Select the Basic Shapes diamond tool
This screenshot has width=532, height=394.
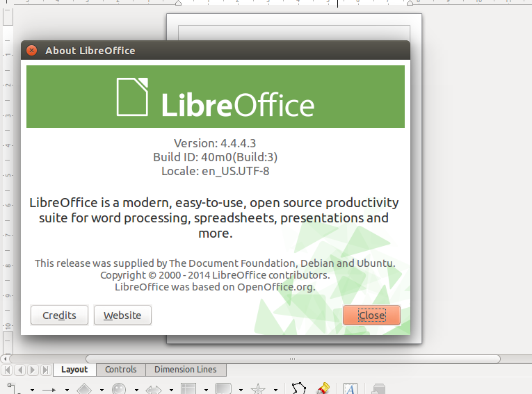tap(84, 389)
